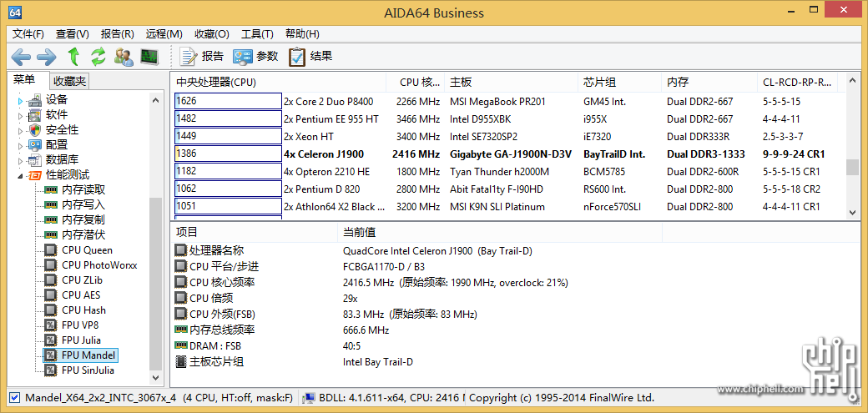Sort by 主板 column header
This screenshot has height=413, width=868.
pos(511,83)
